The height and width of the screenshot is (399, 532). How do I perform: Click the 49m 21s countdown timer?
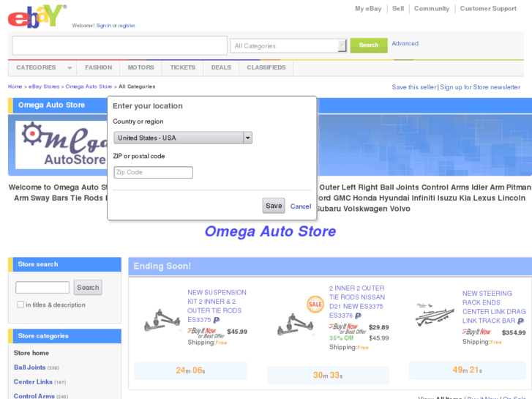click(467, 370)
